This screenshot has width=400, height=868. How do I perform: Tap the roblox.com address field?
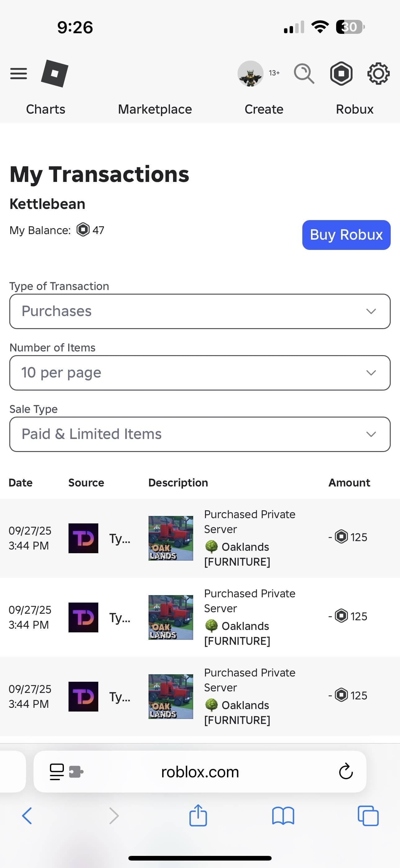pyautogui.click(x=200, y=772)
